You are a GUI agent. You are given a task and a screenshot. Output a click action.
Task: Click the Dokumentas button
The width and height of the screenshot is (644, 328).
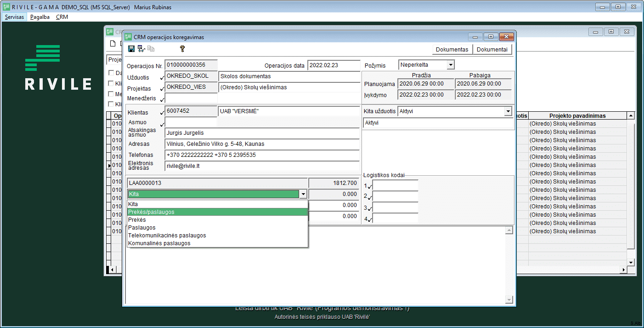click(x=452, y=50)
